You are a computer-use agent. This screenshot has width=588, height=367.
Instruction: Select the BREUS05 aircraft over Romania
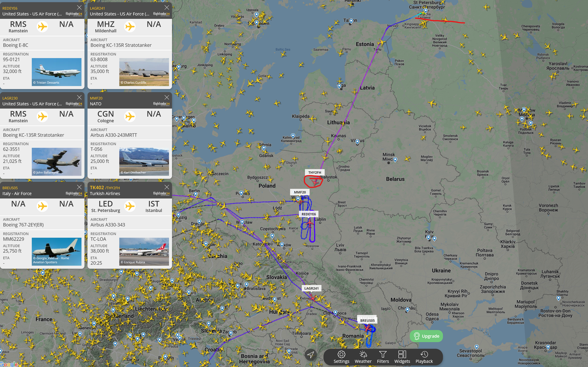(x=368, y=327)
